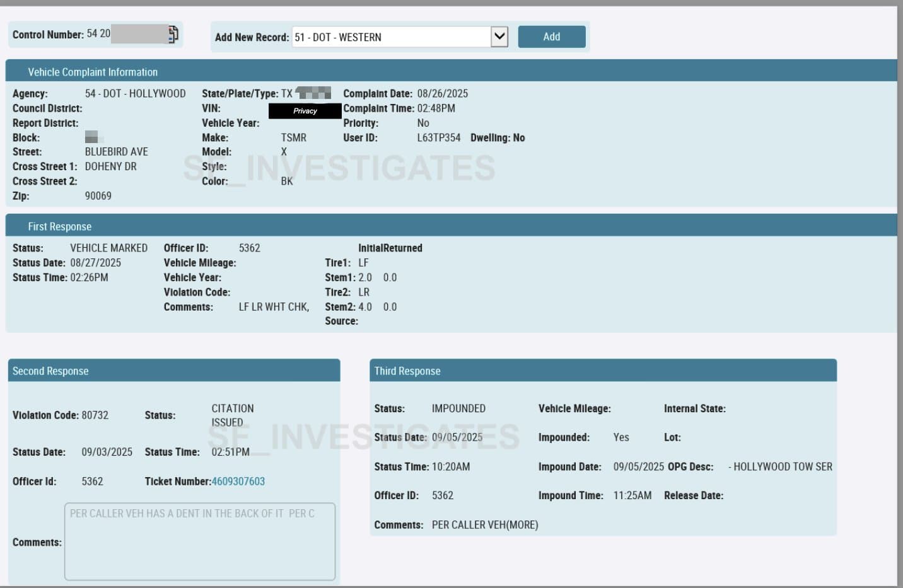
Task: Click the black Privacy box over VIN
Action: coord(305,111)
